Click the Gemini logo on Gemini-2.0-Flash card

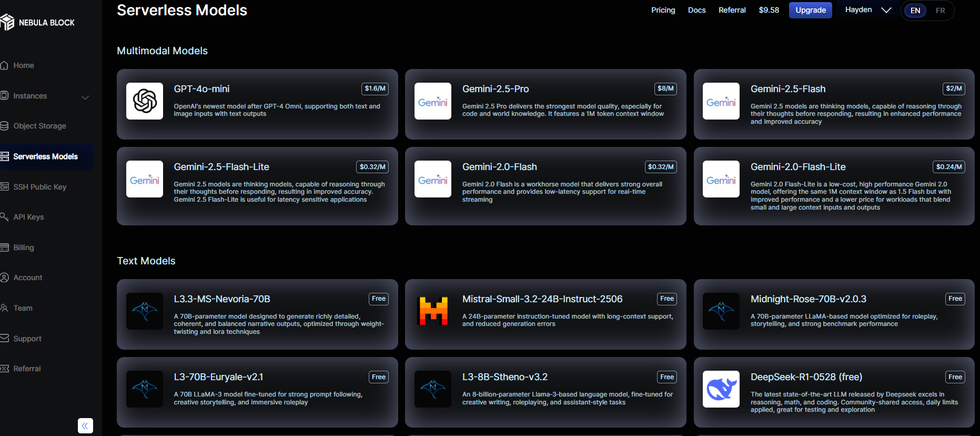point(433,179)
